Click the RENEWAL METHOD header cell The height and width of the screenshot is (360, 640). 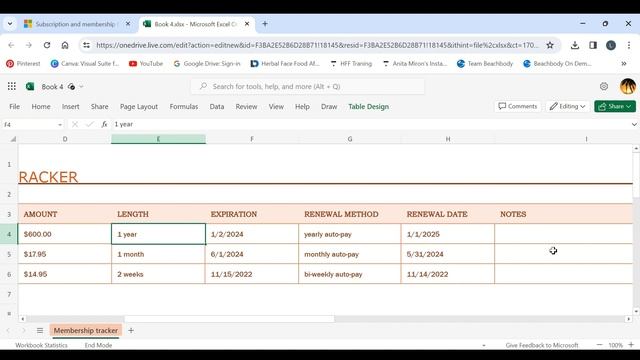coord(349,214)
